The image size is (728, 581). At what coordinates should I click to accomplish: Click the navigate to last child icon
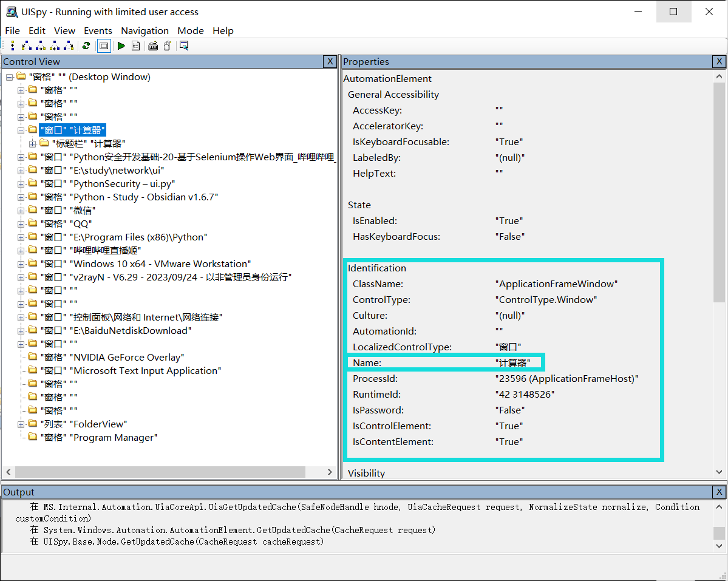(69, 46)
